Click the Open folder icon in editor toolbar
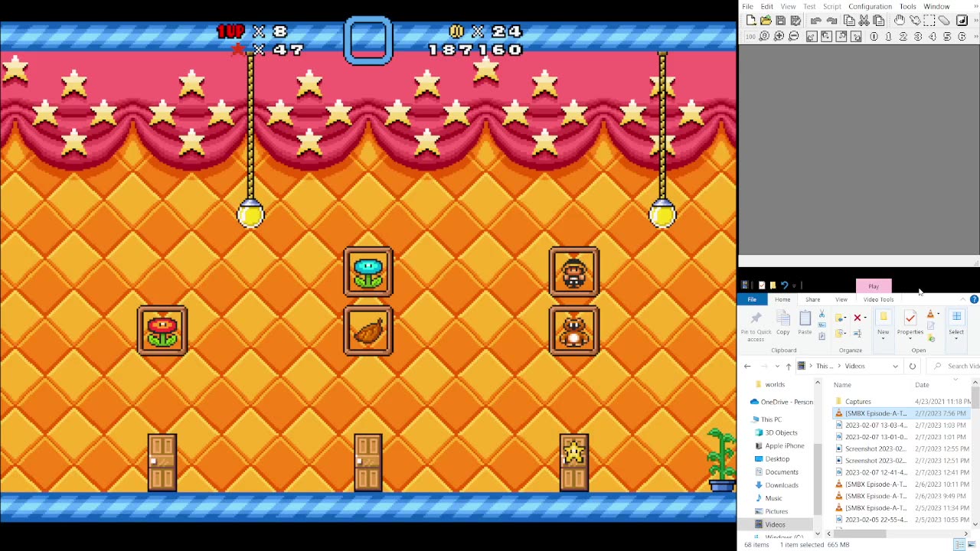This screenshot has height=551, width=980. (x=766, y=21)
